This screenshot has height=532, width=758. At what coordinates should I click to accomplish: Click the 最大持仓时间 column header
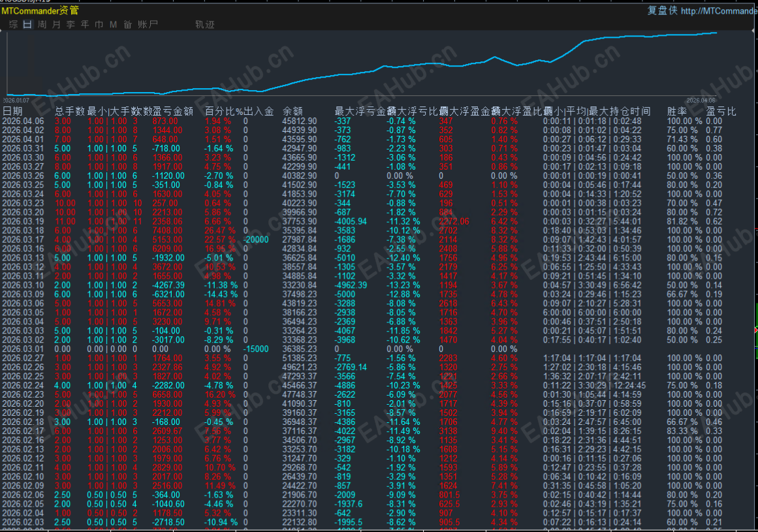pos(619,111)
